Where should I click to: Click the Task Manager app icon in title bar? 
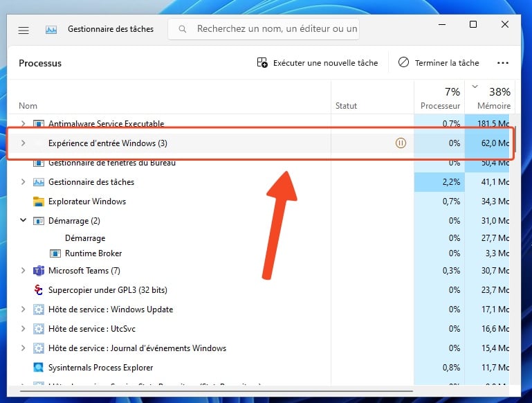51,30
